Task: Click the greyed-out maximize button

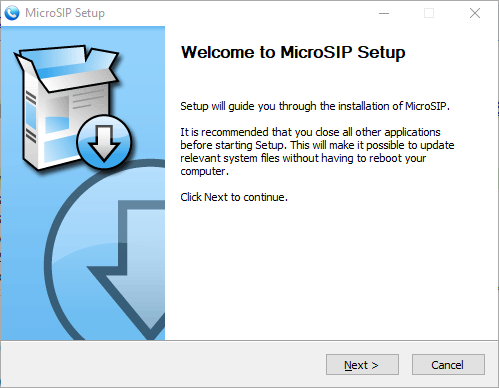Action: point(429,13)
